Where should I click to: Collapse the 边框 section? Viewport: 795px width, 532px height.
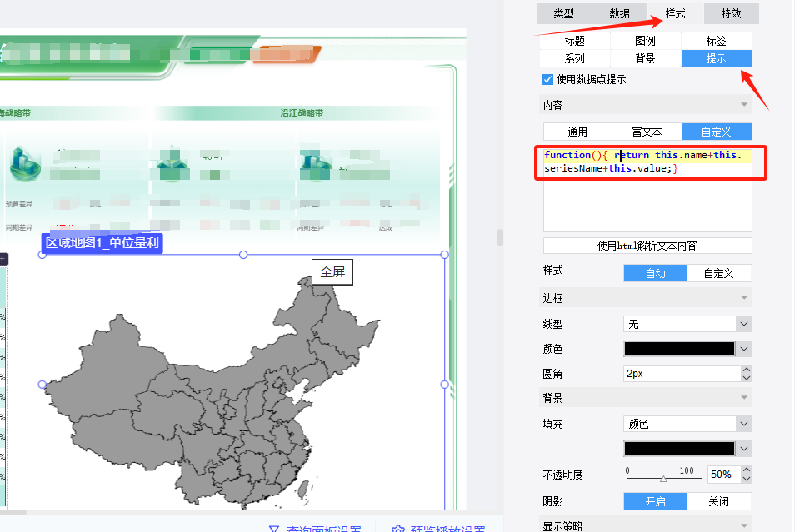[x=646, y=298]
